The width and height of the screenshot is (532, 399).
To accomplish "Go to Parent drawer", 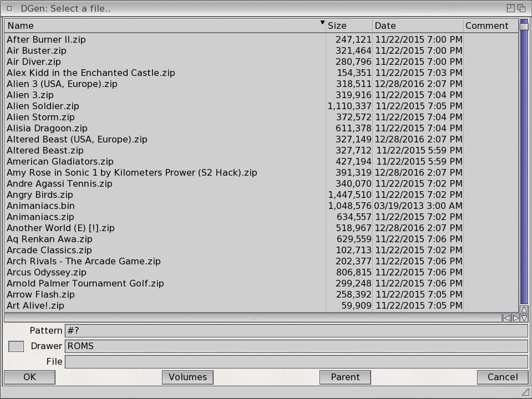I will point(345,377).
